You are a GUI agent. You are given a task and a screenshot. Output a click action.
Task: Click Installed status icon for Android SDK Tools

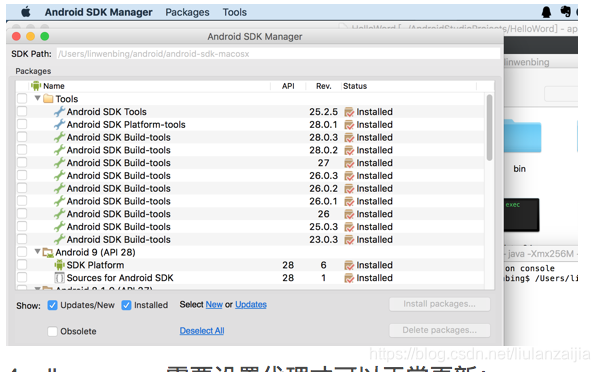click(x=349, y=112)
